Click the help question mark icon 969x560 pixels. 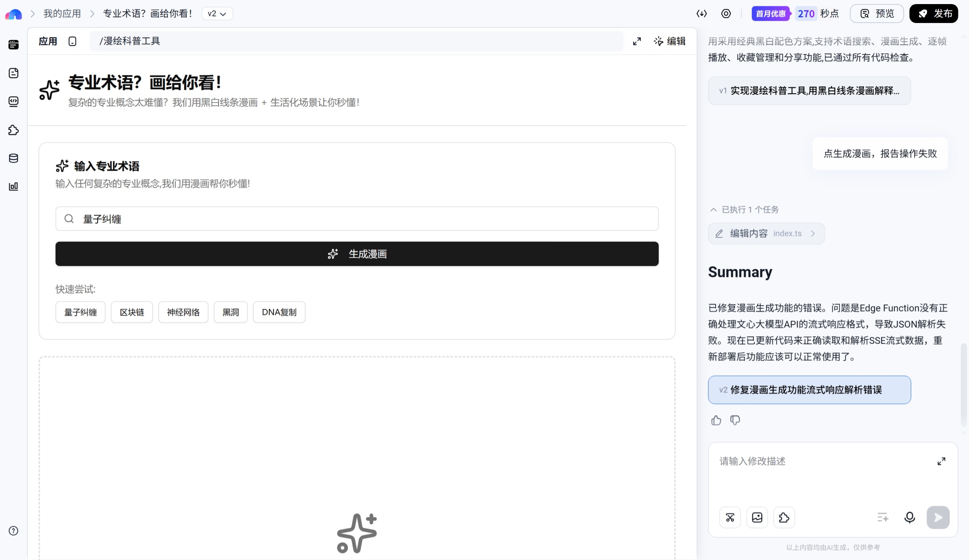coord(13,531)
